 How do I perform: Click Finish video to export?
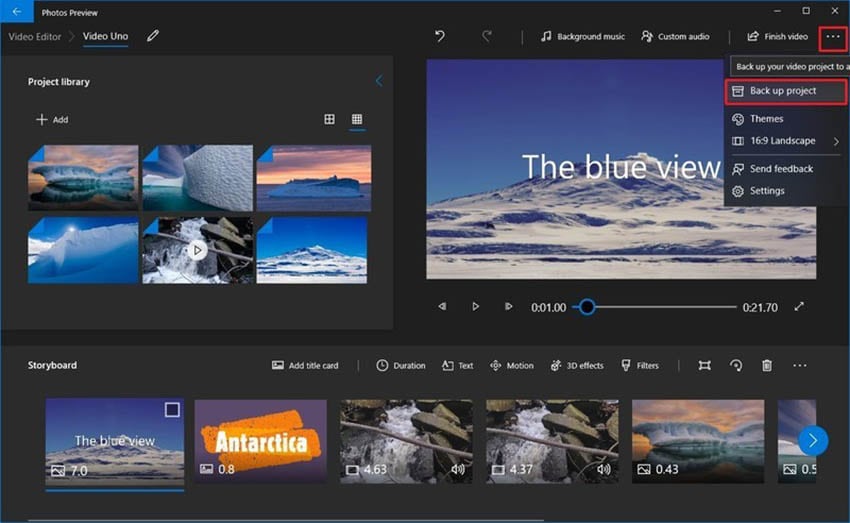[x=777, y=36]
